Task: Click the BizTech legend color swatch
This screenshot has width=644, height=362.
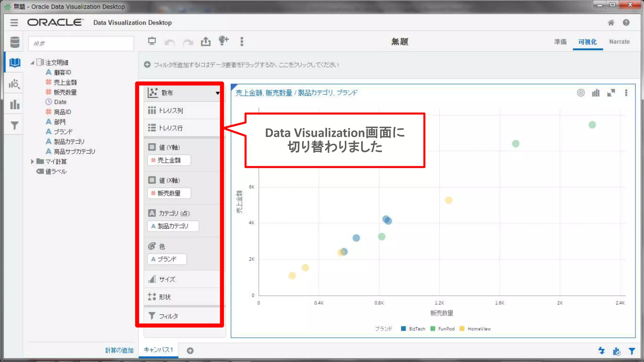Action: [403, 329]
